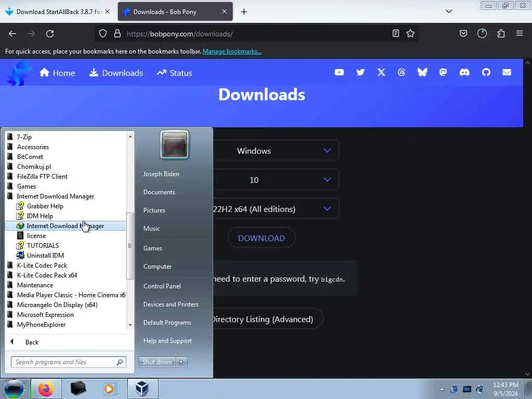Reload the current page

pyautogui.click(x=50, y=34)
